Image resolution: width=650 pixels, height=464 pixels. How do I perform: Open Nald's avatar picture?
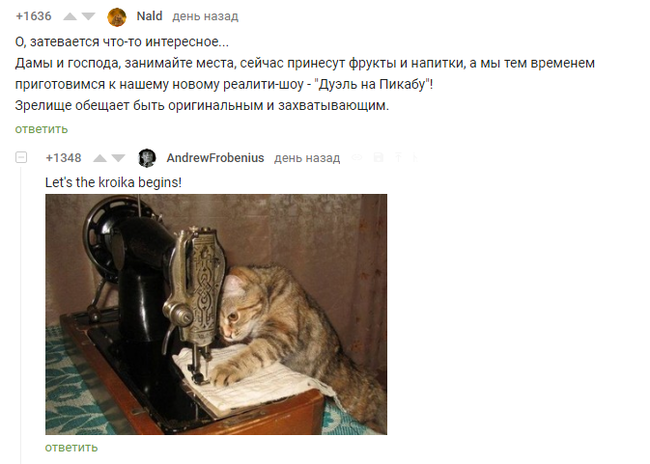[117, 17]
